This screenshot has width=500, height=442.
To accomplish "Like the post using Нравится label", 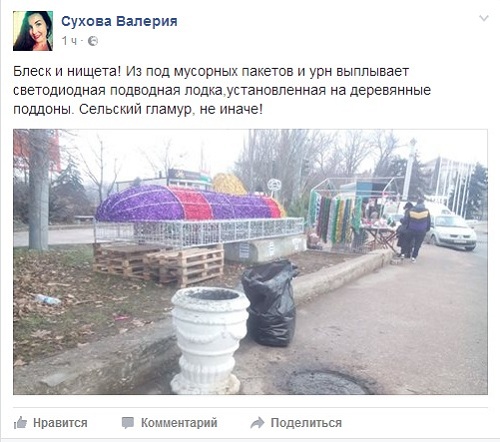I will (60, 423).
